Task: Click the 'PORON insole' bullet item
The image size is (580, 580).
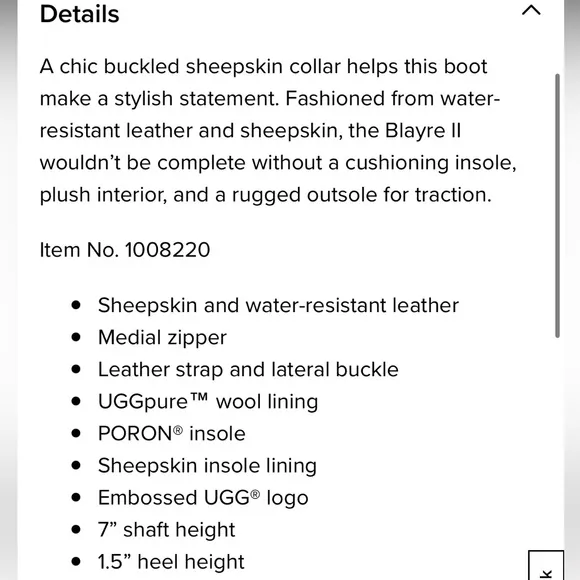Action: pyautogui.click(x=172, y=434)
